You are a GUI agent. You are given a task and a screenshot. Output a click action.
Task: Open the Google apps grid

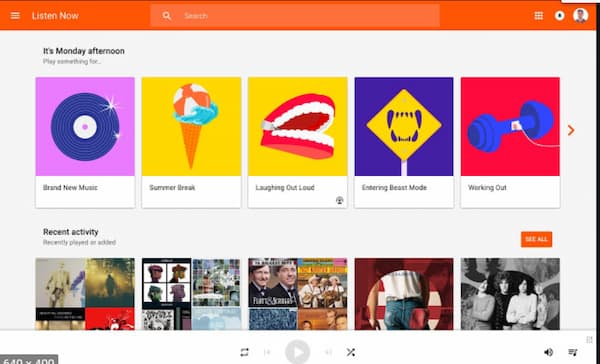coord(538,16)
